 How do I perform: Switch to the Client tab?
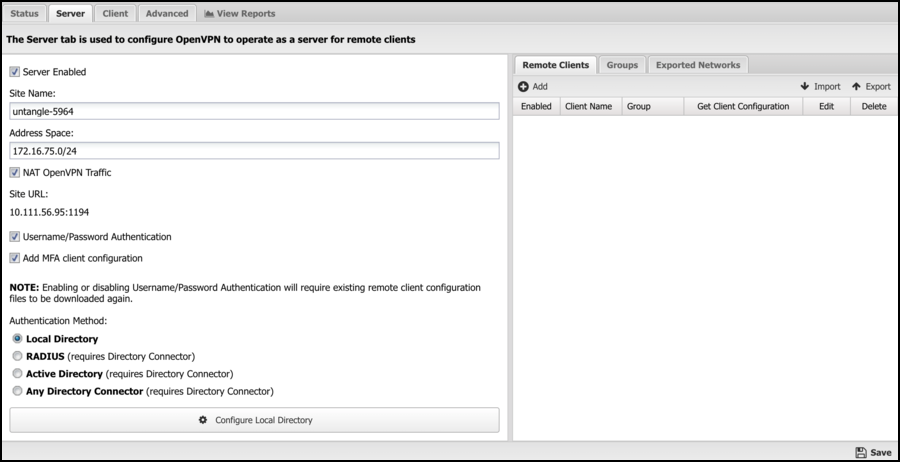click(115, 13)
